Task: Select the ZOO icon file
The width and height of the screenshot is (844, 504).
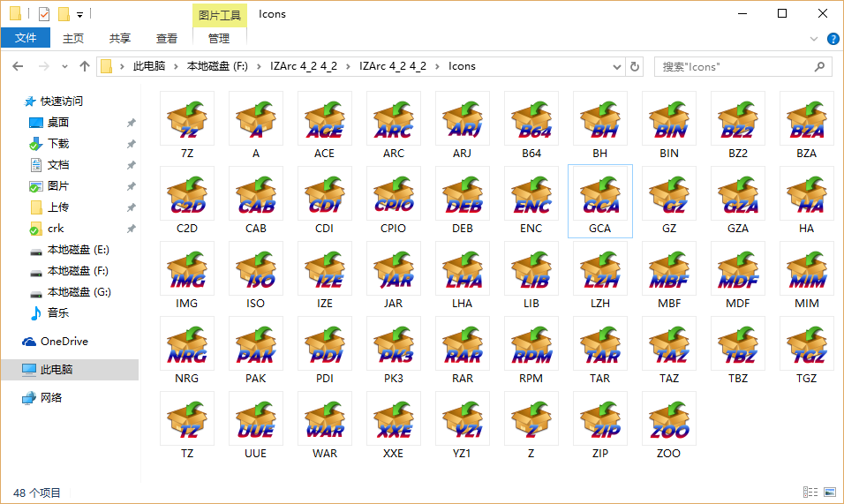Action: (669, 419)
